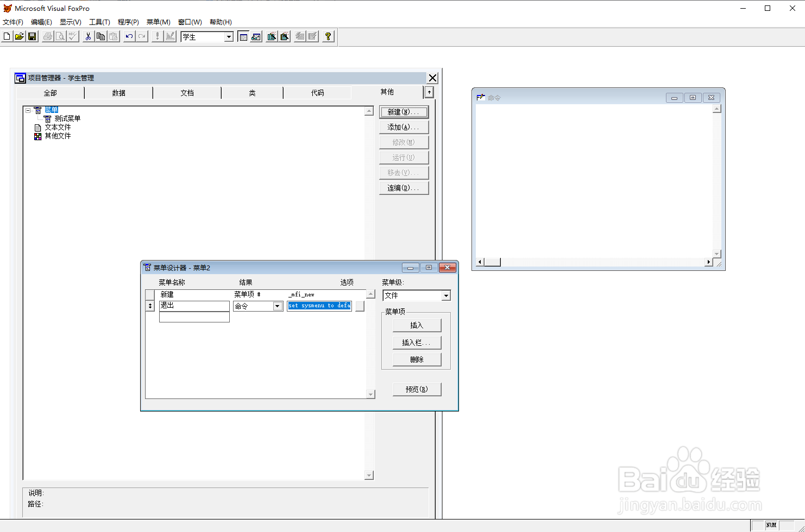
Task: Click the 插入栏... button
Action: (417, 343)
